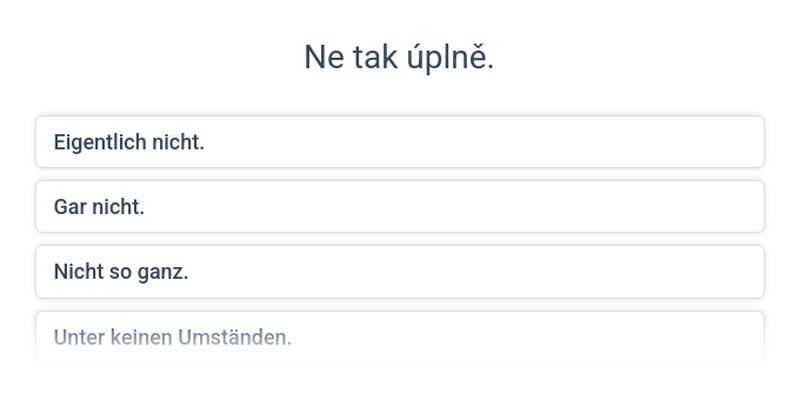Click the heading "Ne tak úplně."
Screen dimensions: 800x400
tap(399, 58)
